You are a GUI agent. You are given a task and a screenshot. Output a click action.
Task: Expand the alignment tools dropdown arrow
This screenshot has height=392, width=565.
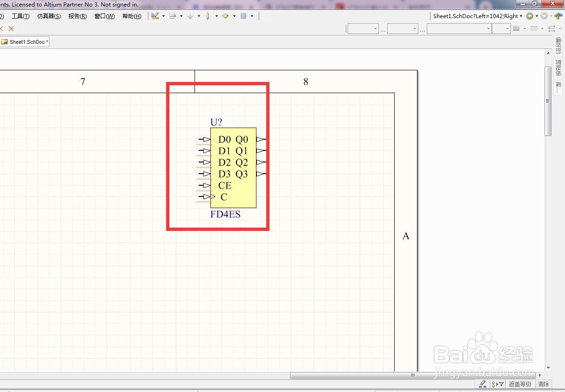coord(181,16)
